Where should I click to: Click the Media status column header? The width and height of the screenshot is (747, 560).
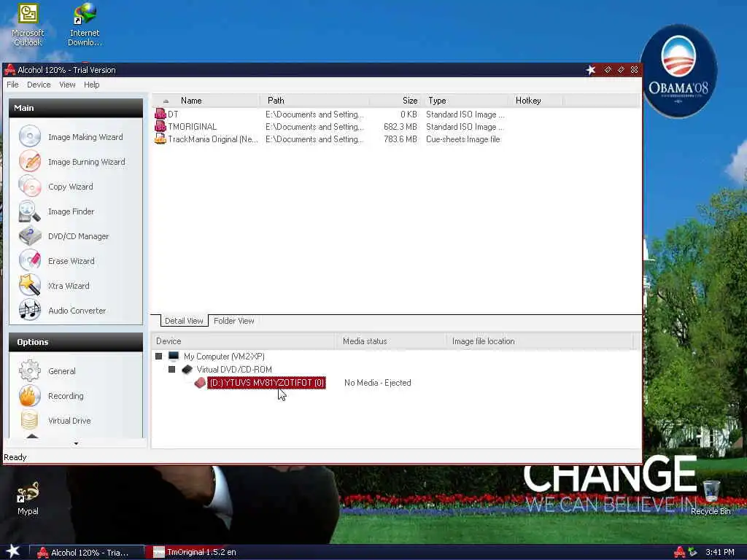pyautogui.click(x=391, y=341)
